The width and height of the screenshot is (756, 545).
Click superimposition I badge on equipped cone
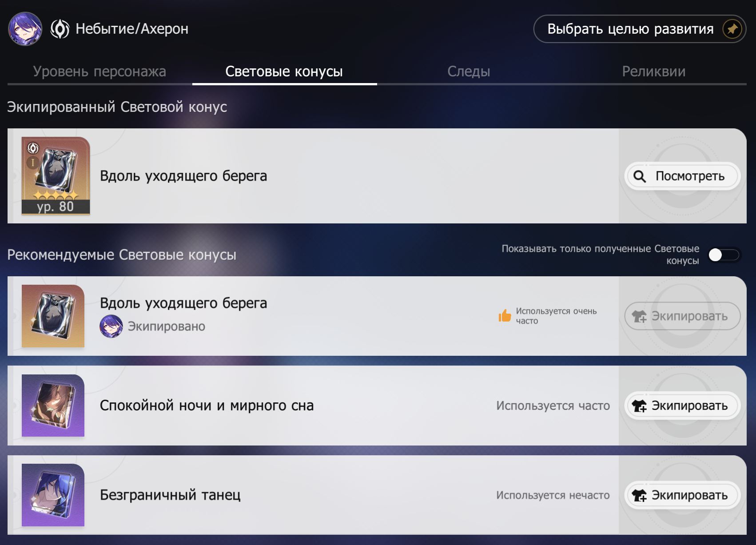click(33, 163)
